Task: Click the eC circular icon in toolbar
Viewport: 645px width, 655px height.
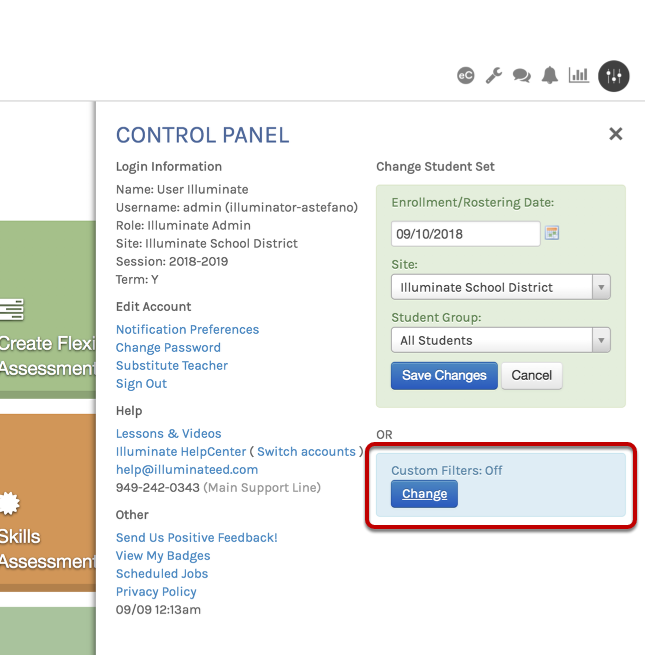Action: 465,76
